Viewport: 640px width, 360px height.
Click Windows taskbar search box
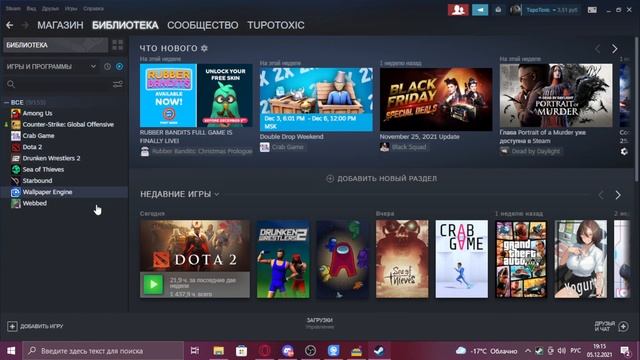point(103,351)
